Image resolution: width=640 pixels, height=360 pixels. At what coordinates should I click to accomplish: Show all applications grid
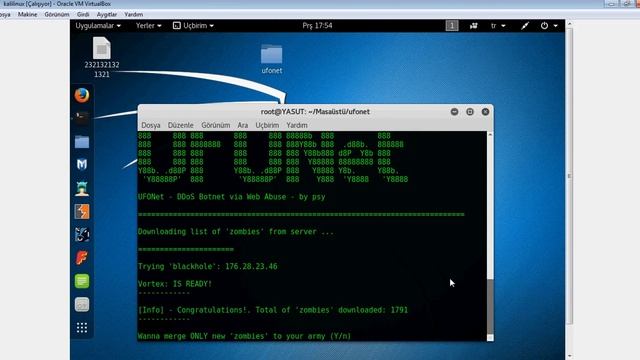(x=82, y=328)
